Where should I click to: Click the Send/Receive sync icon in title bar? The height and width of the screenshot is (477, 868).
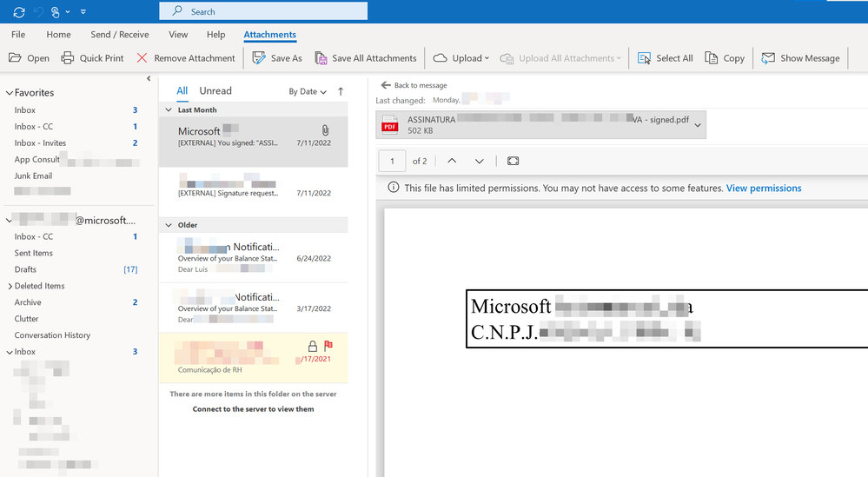point(19,11)
